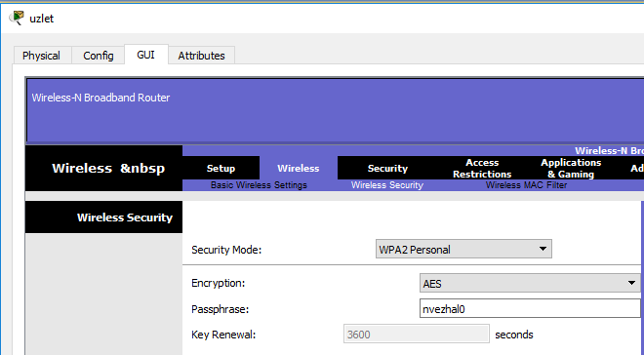This screenshot has height=355, width=644.
Task: Click the Passphrase input field
Action: [x=530, y=308]
